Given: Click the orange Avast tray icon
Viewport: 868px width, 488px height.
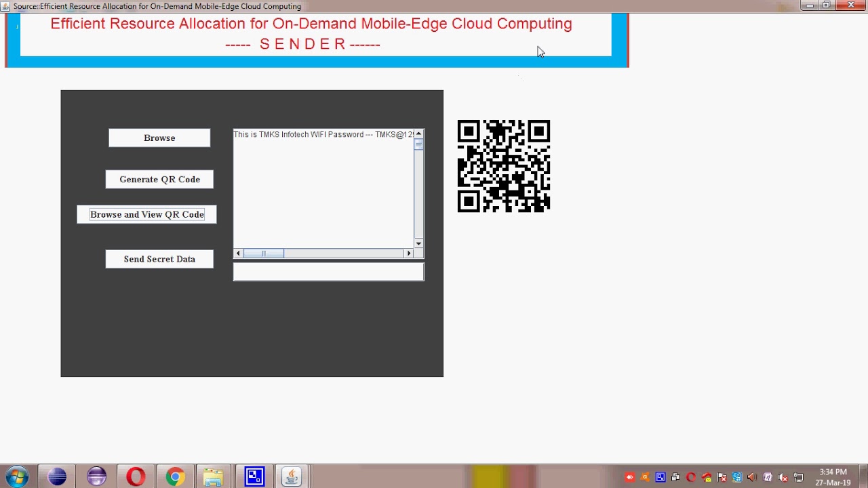Looking at the screenshot, I should (645, 477).
